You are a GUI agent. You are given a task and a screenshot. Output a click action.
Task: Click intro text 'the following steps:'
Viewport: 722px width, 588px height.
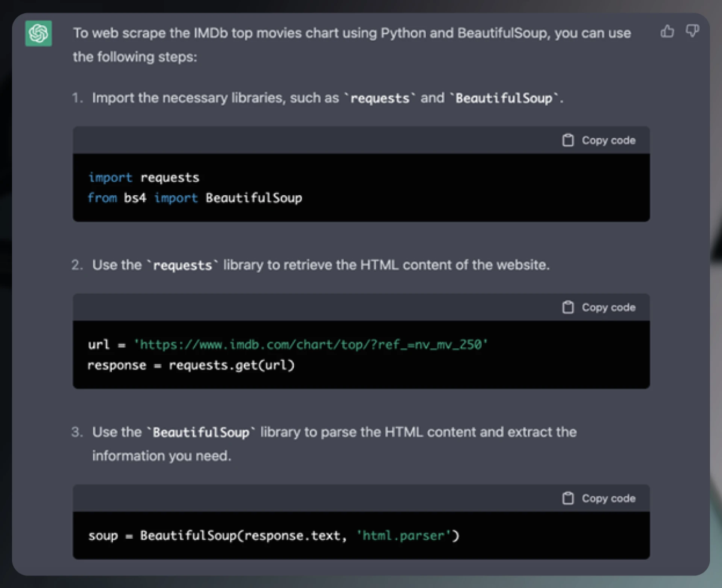coord(135,57)
